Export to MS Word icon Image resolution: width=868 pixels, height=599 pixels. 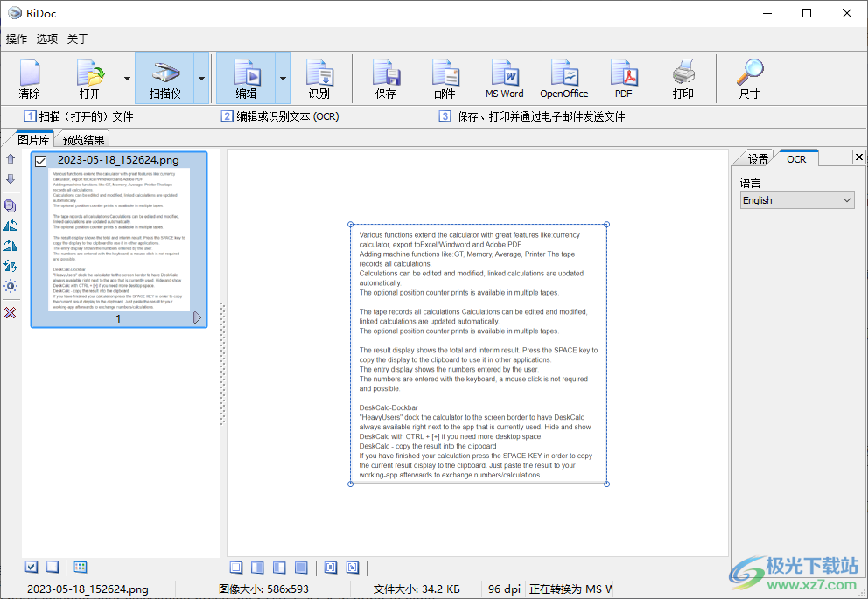[x=504, y=79]
